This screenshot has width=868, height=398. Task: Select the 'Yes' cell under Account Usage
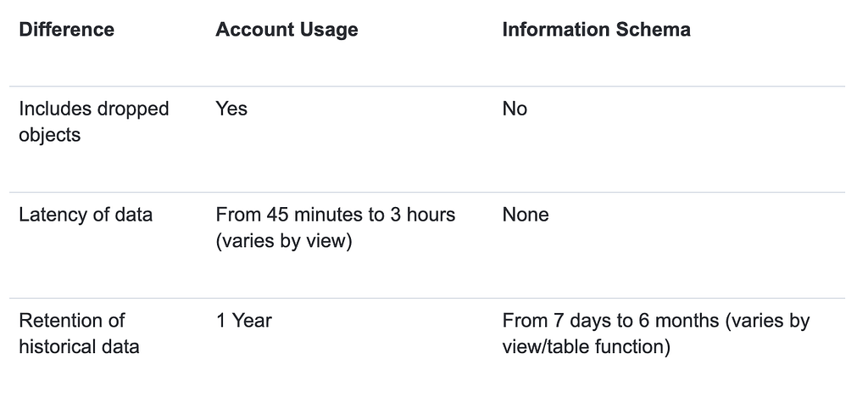[231, 109]
